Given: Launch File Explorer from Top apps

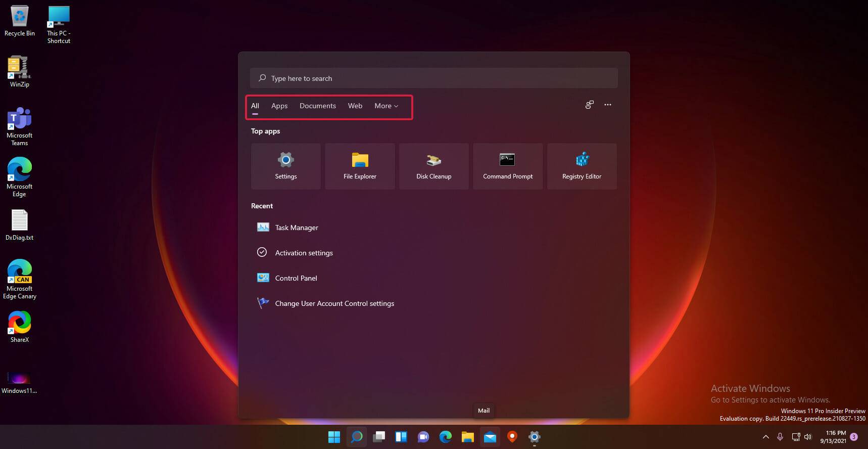Looking at the screenshot, I should pos(360,166).
